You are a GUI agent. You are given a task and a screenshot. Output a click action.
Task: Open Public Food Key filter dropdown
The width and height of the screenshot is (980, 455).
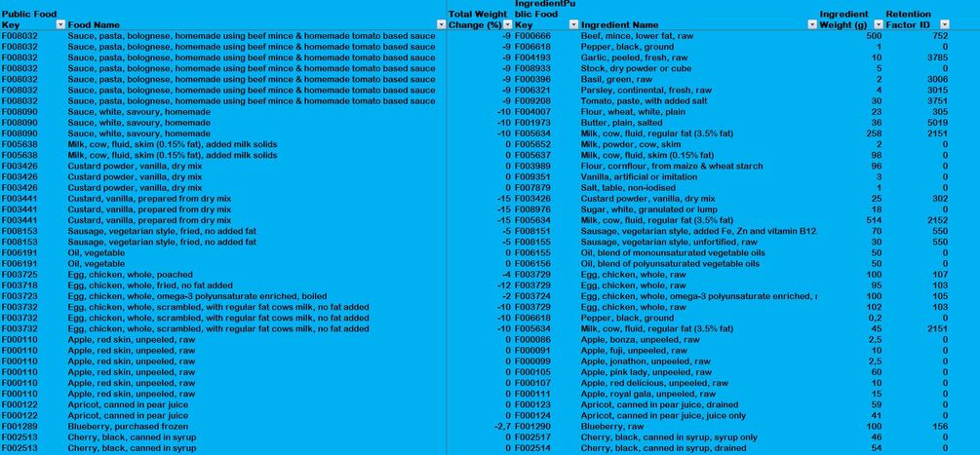pyautogui.click(x=60, y=25)
